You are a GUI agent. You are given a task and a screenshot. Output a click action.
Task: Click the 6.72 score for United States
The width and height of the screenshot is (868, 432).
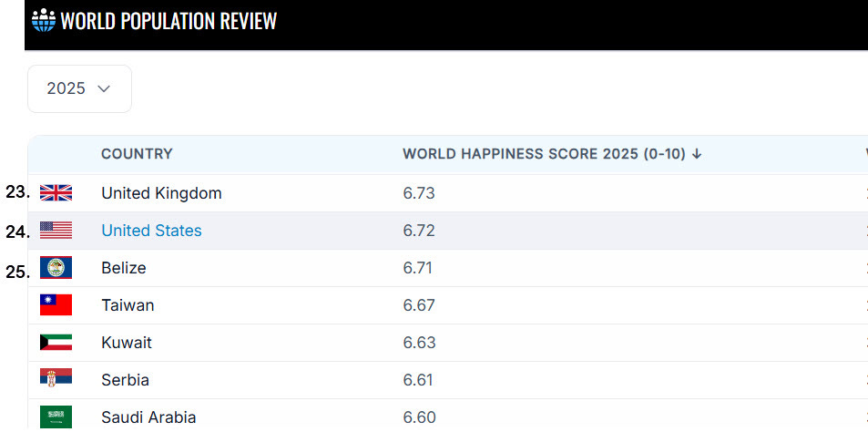click(x=419, y=231)
